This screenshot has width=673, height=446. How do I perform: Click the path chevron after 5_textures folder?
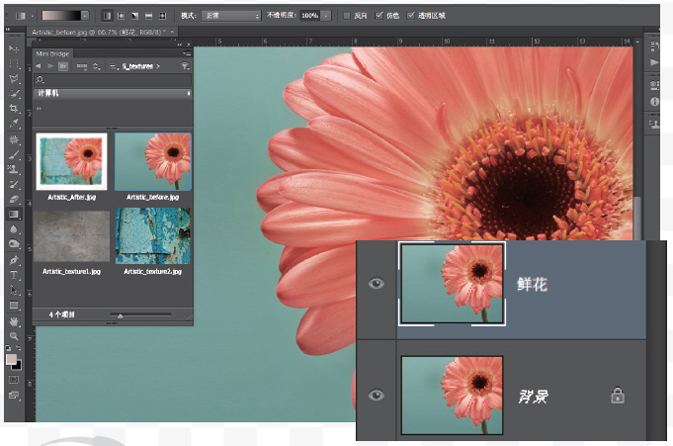click(158, 66)
